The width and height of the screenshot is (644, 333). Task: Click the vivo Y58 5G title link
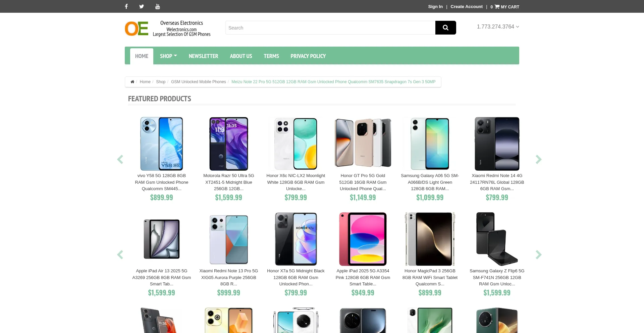pyautogui.click(x=162, y=182)
